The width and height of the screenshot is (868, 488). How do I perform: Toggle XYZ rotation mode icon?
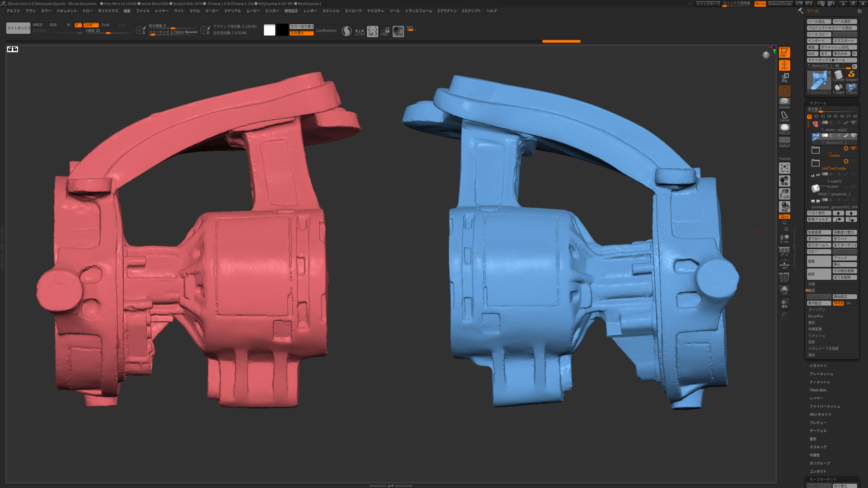[784, 217]
